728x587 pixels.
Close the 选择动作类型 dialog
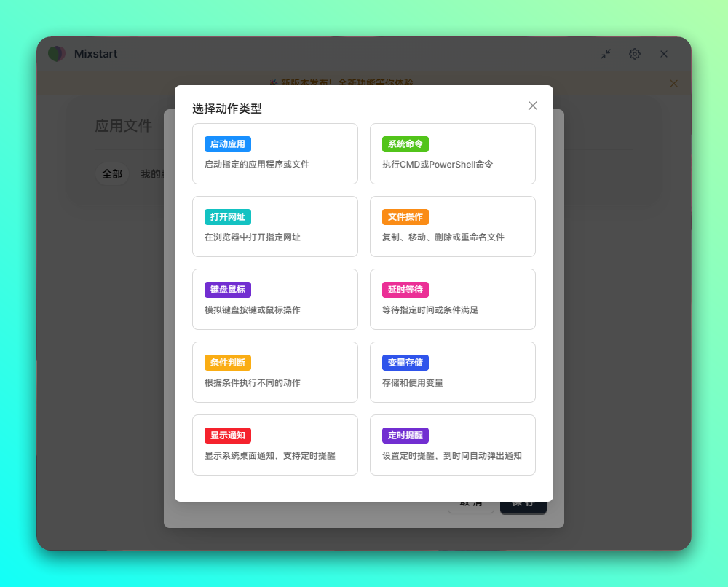pos(532,106)
